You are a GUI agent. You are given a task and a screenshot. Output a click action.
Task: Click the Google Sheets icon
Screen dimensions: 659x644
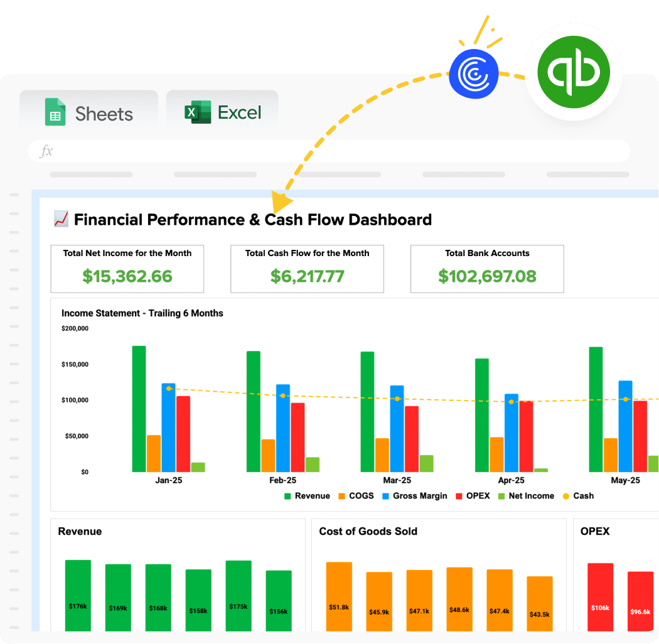pos(56,113)
